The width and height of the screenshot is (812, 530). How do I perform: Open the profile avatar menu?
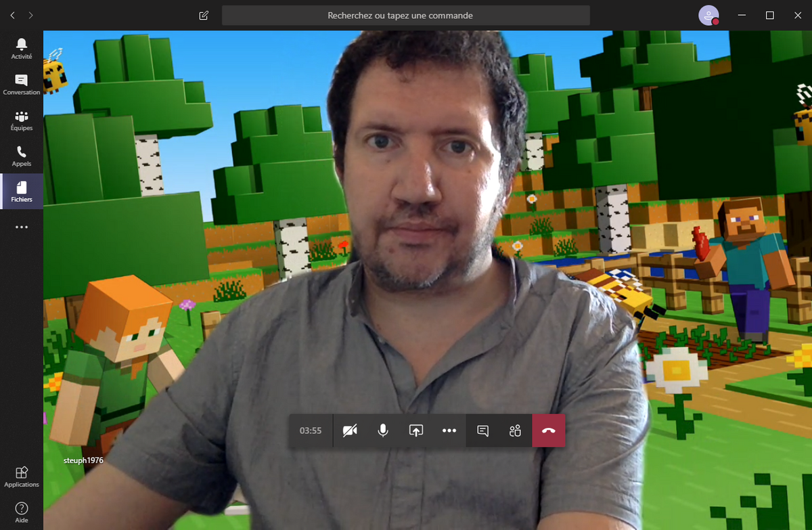click(708, 15)
